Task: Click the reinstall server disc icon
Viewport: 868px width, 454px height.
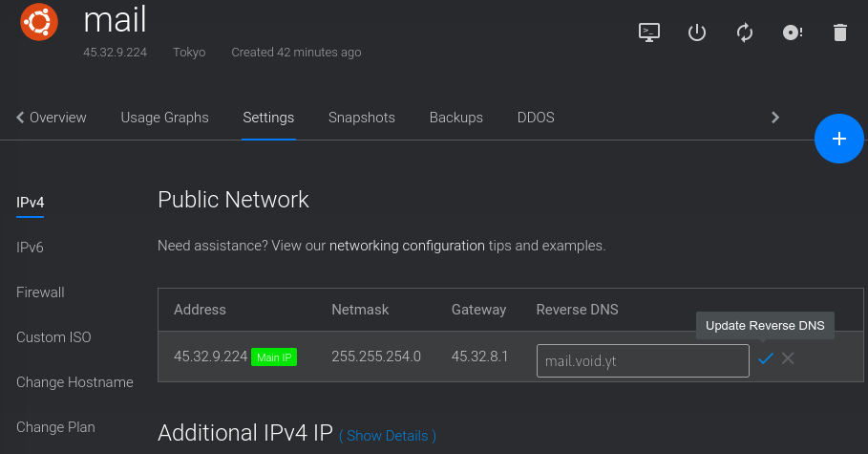Action: (793, 32)
